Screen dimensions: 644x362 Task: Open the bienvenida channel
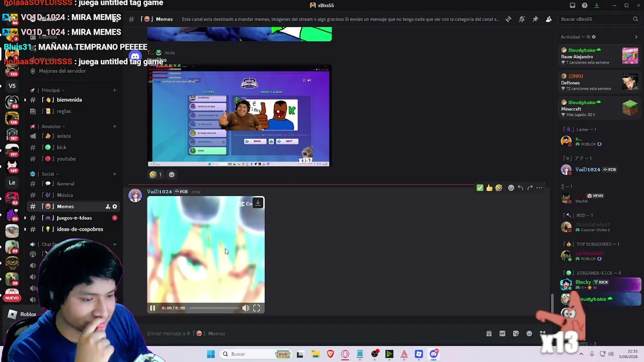pyautogui.click(x=73, y=100)
